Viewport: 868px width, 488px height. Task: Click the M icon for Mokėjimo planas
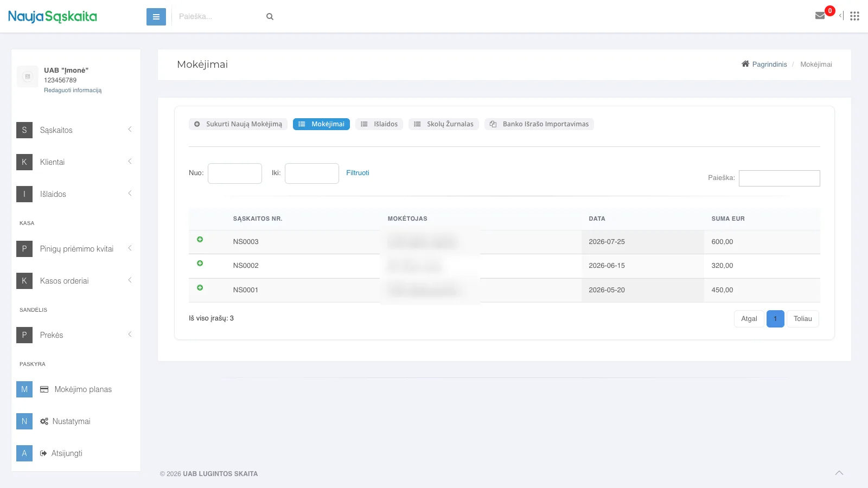[24, 389]
